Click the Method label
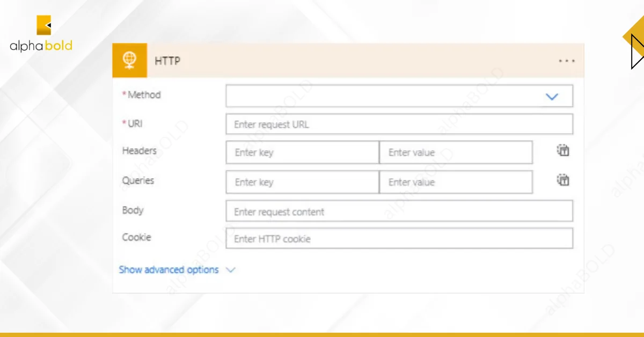This screenshot has width=644, height=337. coord(144,94)
